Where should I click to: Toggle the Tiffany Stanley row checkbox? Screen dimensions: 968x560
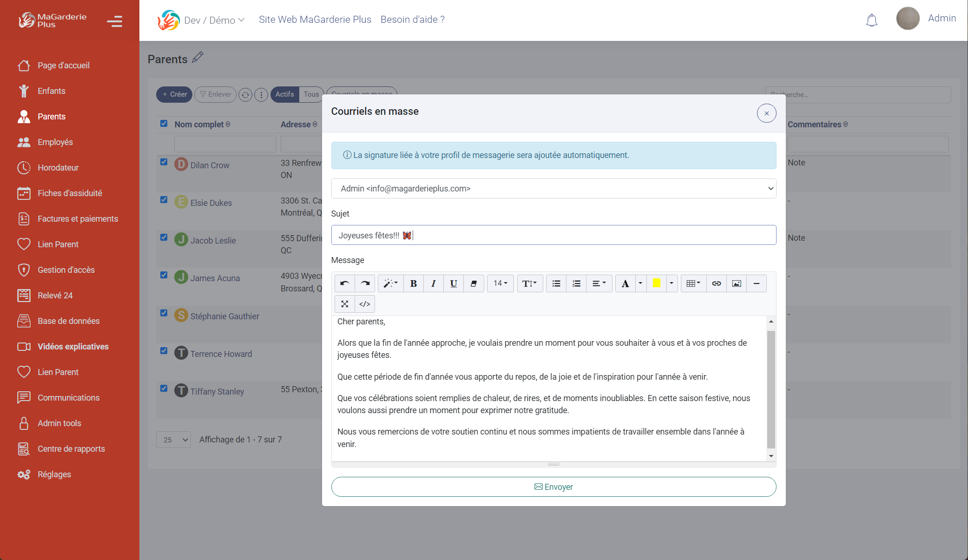click(x=164, y=389)
